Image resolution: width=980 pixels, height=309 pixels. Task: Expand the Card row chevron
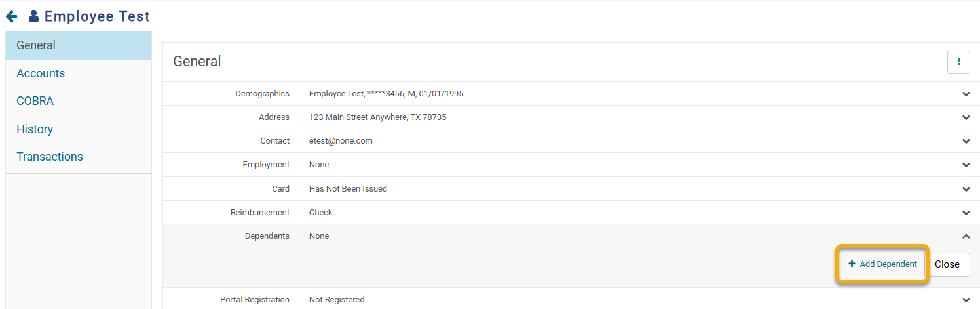[x=966, y=189]
